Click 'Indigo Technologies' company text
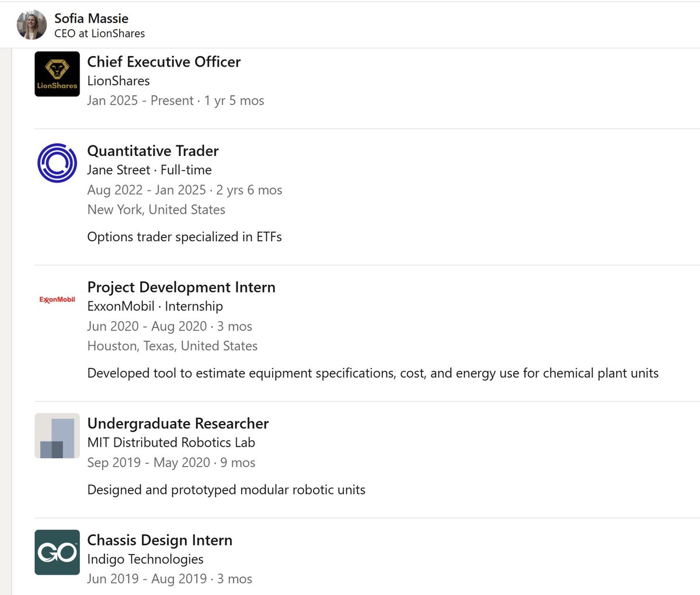 [145, 559]
